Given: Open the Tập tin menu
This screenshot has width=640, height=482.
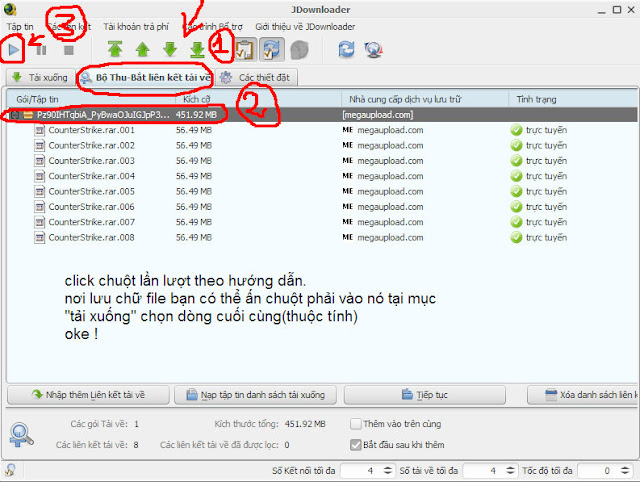Looking at the screenshot, I should (20, 27).
